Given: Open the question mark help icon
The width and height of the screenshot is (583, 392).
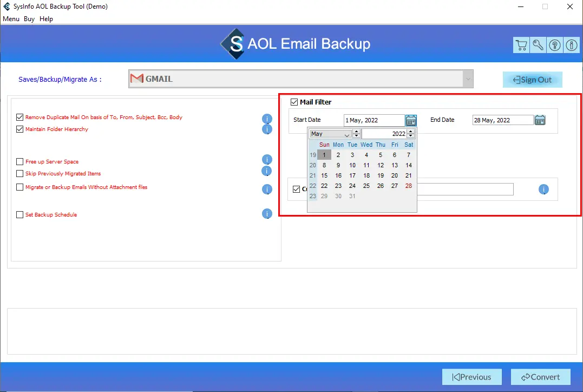Looking at the screenshot, I should 555,45.
